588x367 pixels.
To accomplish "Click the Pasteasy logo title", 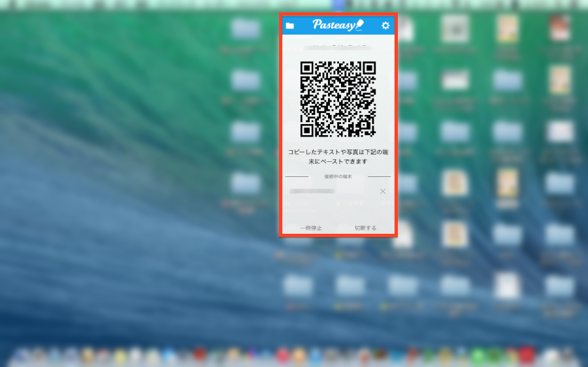I will point(338,25).
